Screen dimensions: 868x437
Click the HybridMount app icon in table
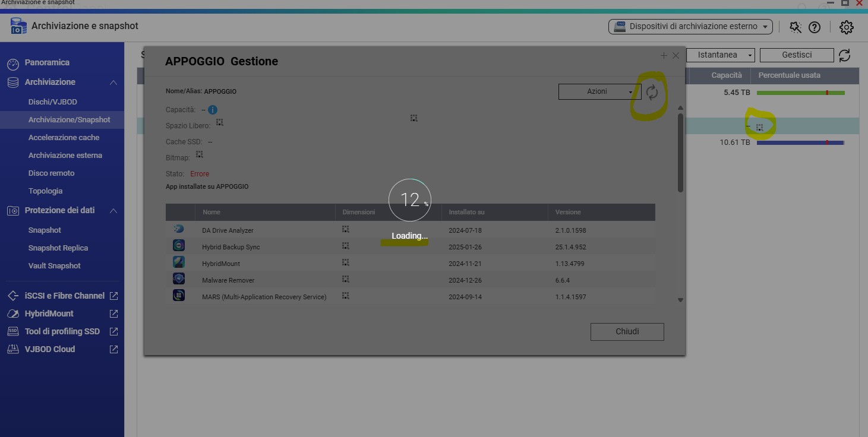point(179,262)
